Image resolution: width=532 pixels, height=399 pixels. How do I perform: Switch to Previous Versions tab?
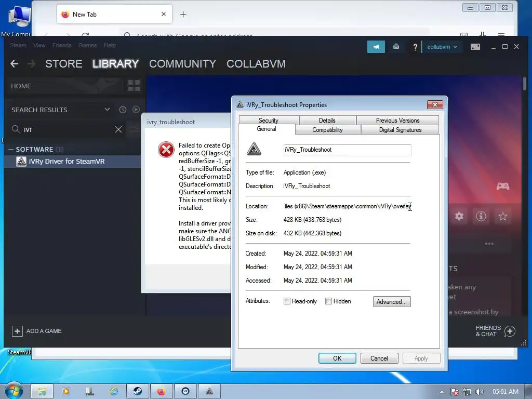397,120
